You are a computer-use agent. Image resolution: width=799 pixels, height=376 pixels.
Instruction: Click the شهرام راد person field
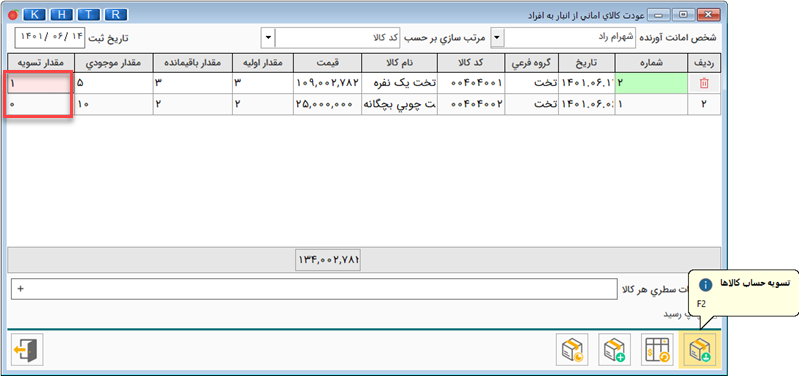pyautogui.click(x=570, y=38)
